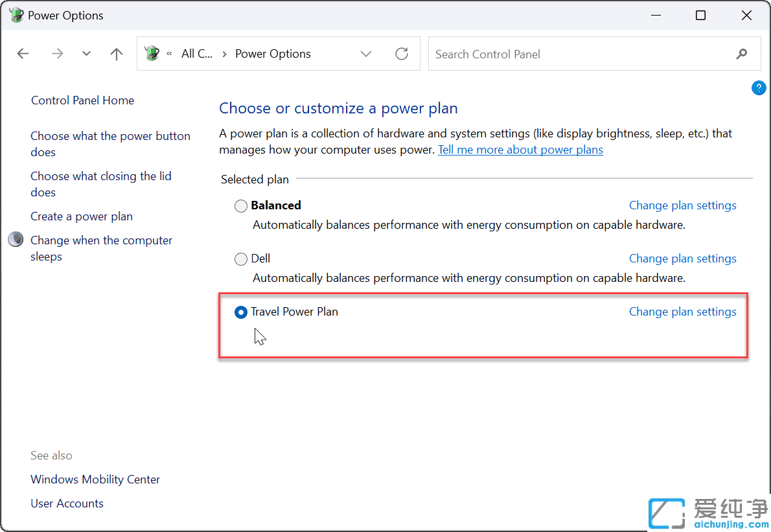The width and height of the screenshot is (771, 532).
Task: Click the Forward navigation arrow
Action: pos(57,54)
